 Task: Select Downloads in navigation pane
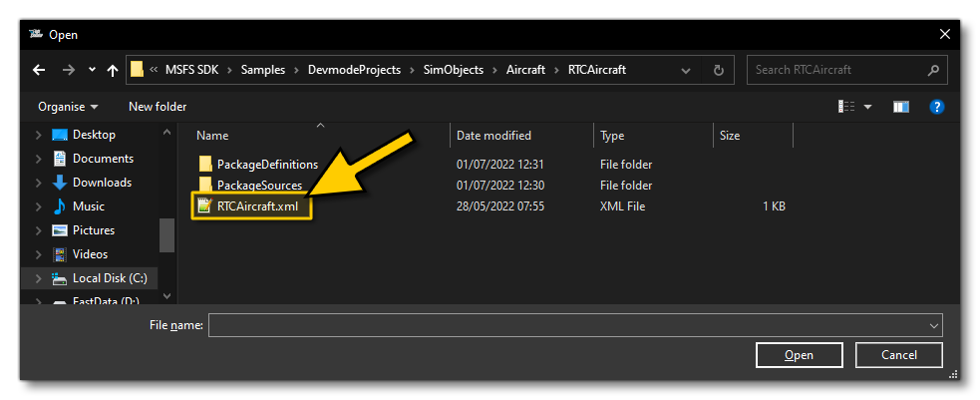[102, 183]
